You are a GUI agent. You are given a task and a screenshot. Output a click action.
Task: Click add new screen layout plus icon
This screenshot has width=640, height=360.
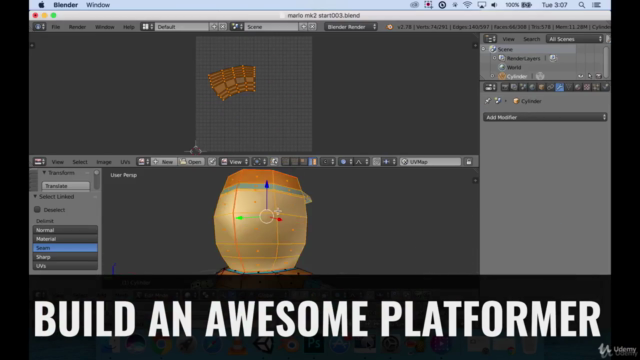[214, 27]
